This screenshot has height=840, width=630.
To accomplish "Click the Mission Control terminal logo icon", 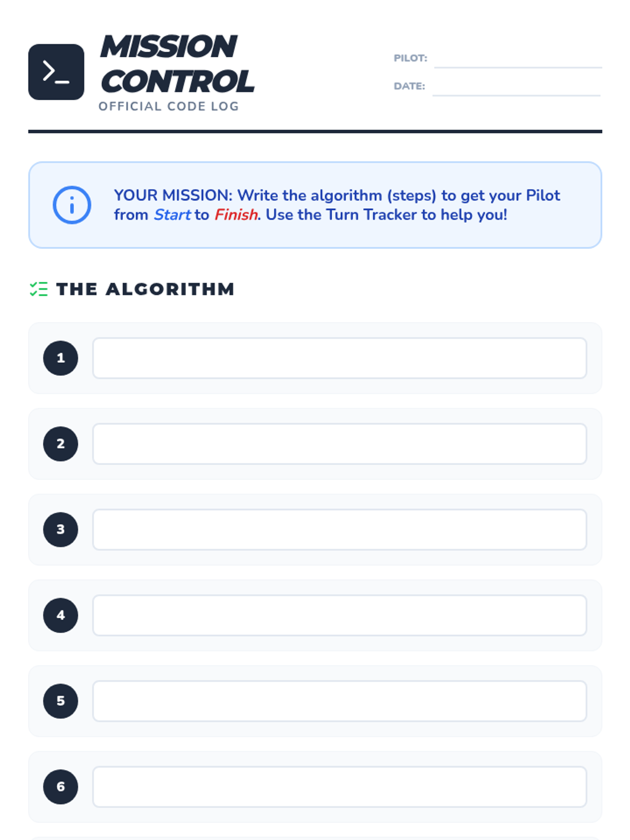I will point(56,72).
